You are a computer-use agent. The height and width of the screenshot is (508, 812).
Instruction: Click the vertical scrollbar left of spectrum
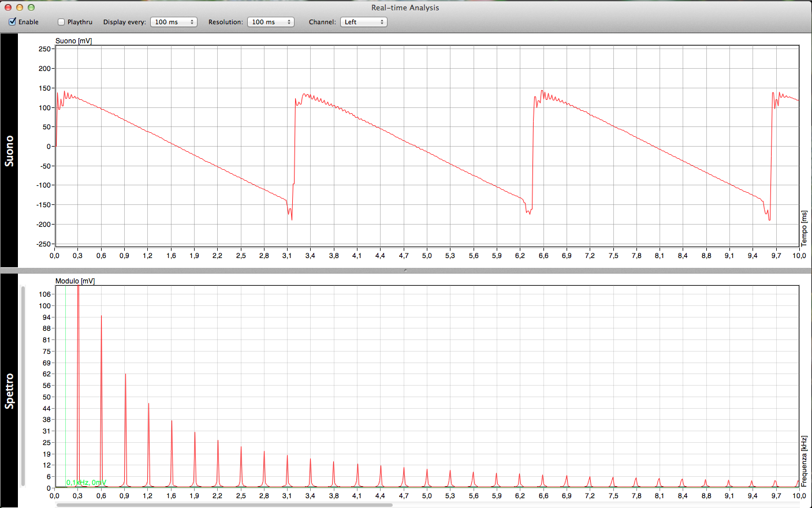[x=23, y=386]
